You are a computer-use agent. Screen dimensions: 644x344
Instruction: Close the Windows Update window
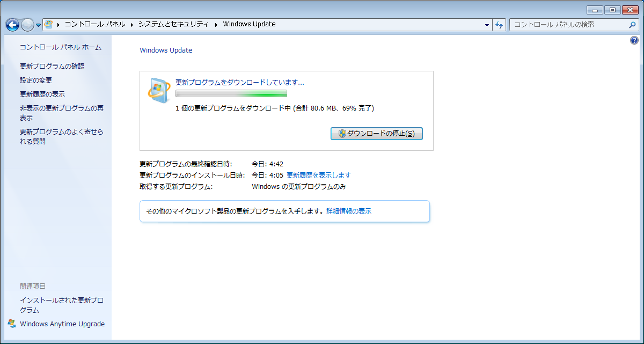point(630,10)
